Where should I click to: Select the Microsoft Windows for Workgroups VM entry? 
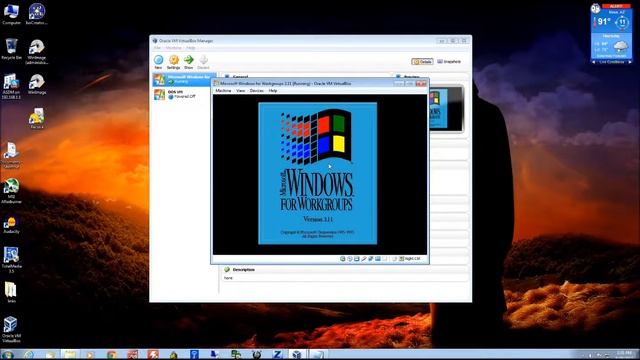[x=184, y=79]
